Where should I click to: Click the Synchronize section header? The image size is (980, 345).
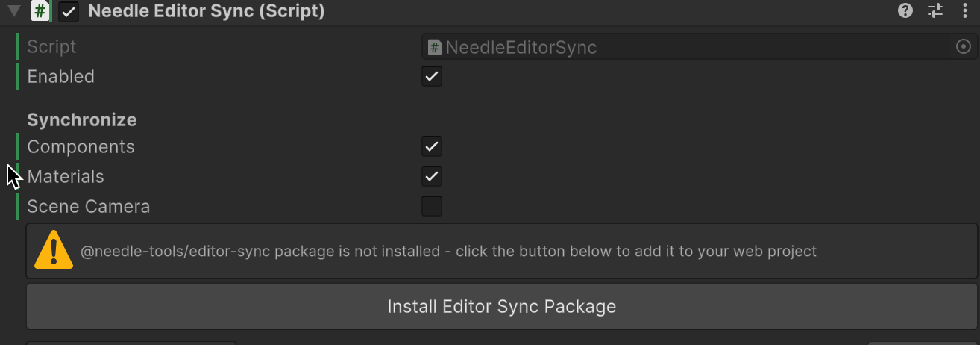[82, 119]
